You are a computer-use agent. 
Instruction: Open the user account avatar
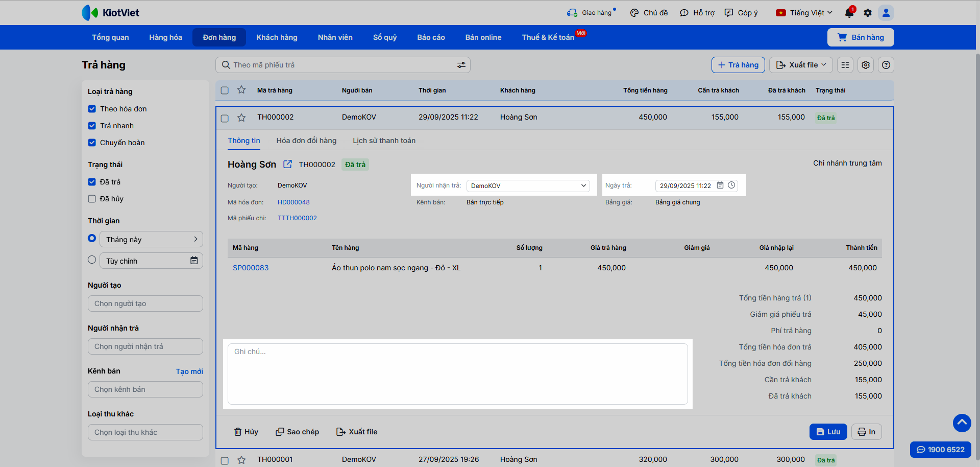point(886,13)
